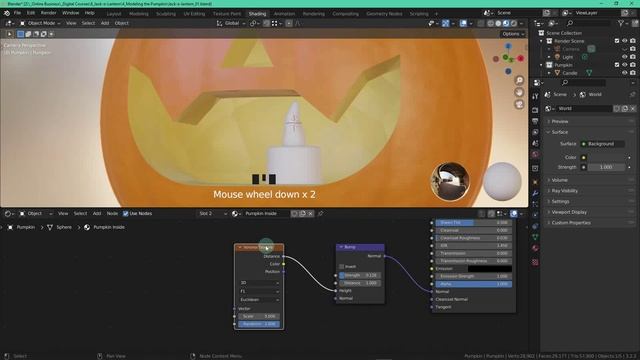Open the Slot 2 material slot dropdown
This screenshot has height=360, width=640.
click(x=212, y=213)
